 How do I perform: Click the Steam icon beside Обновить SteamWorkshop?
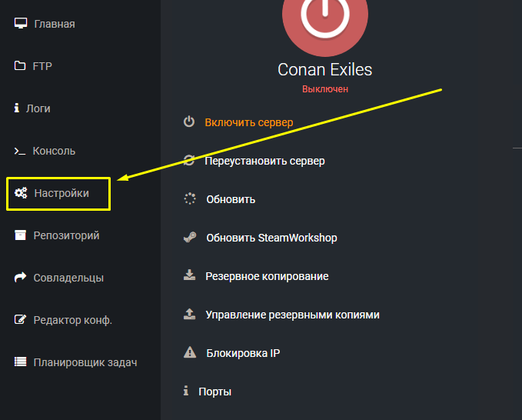tap(190, 238)
